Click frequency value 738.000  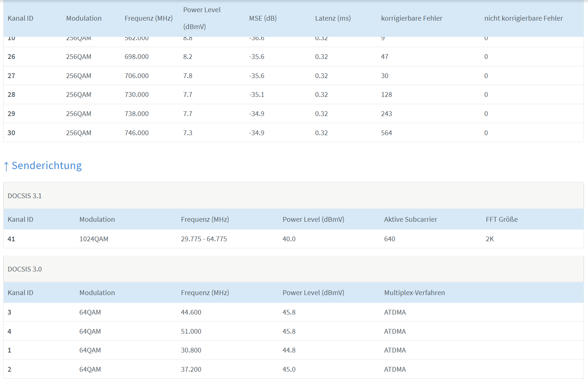click(137, 114)
